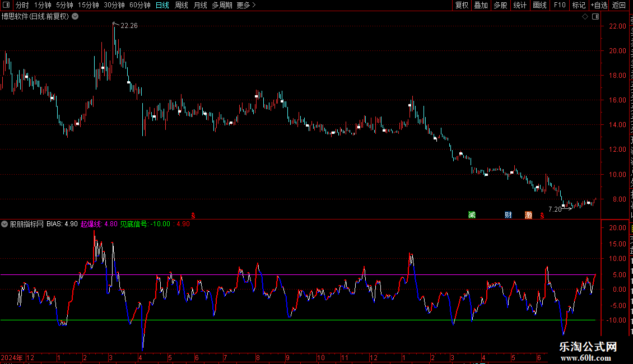Click the 减 marker icon
The image size is (633, 364).
coord(472,214)
